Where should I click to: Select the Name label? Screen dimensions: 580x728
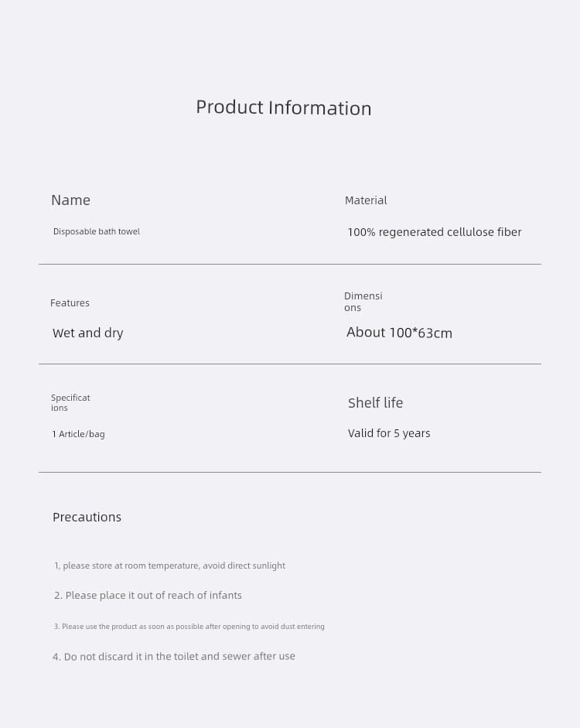pos(70,200)
